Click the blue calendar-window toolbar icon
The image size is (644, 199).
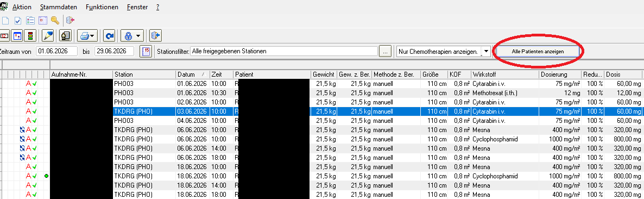tap(17, 36)
